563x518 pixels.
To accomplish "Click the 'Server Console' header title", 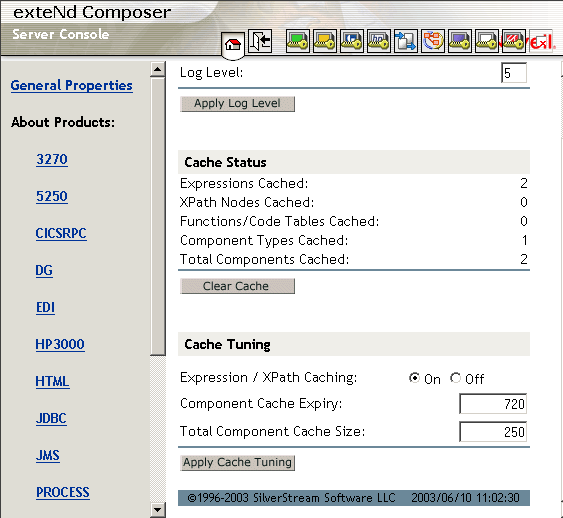I will [61, 34].
